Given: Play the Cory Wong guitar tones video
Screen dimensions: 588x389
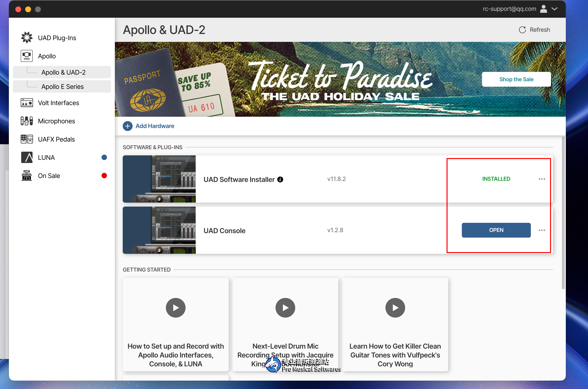Looking at the screenshot, I should click(x=395, y=308).
